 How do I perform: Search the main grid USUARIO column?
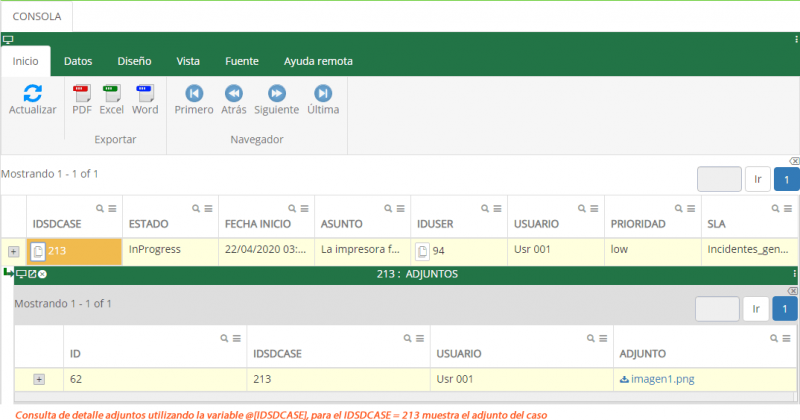pos(582,209)
